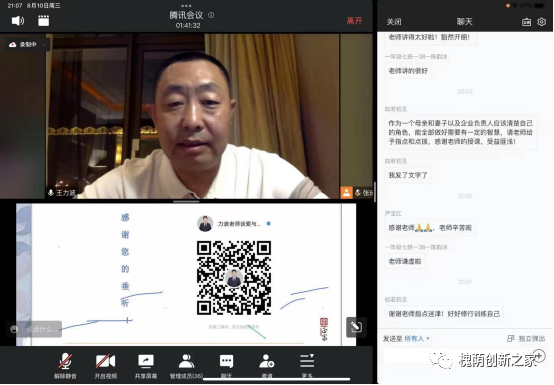Open the annotation pen tool

click(356, 327)
